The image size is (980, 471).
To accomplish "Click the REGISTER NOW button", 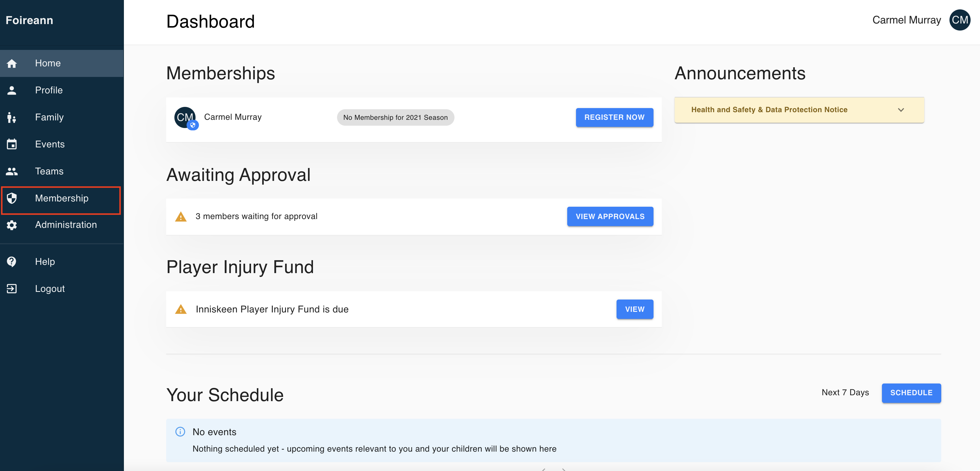I will [x=614, y=117].
